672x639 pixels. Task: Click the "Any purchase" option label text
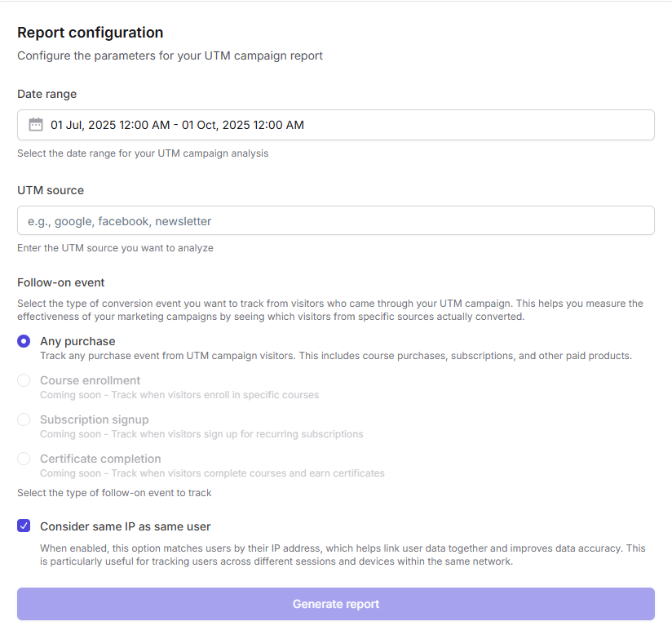[x=77, y=341]
